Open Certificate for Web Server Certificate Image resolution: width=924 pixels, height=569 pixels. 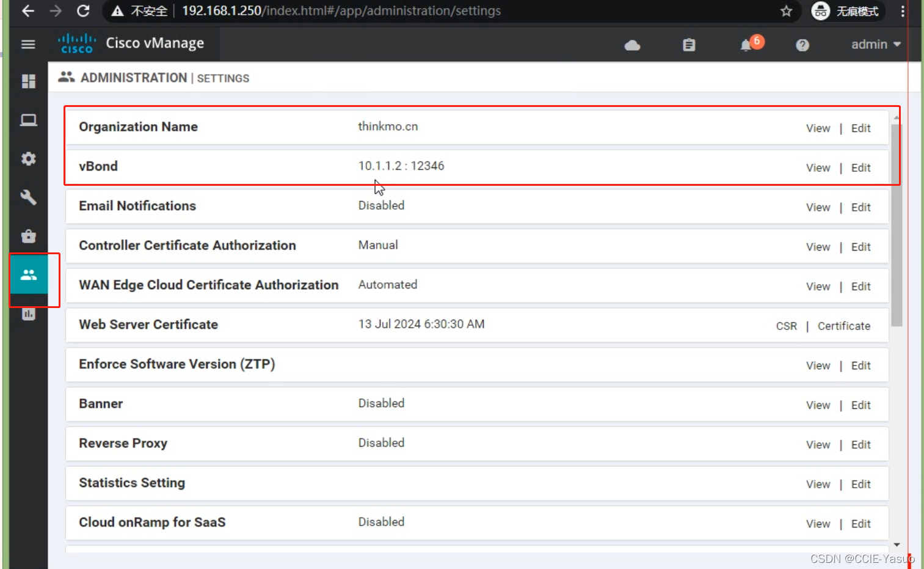(844, 326)
